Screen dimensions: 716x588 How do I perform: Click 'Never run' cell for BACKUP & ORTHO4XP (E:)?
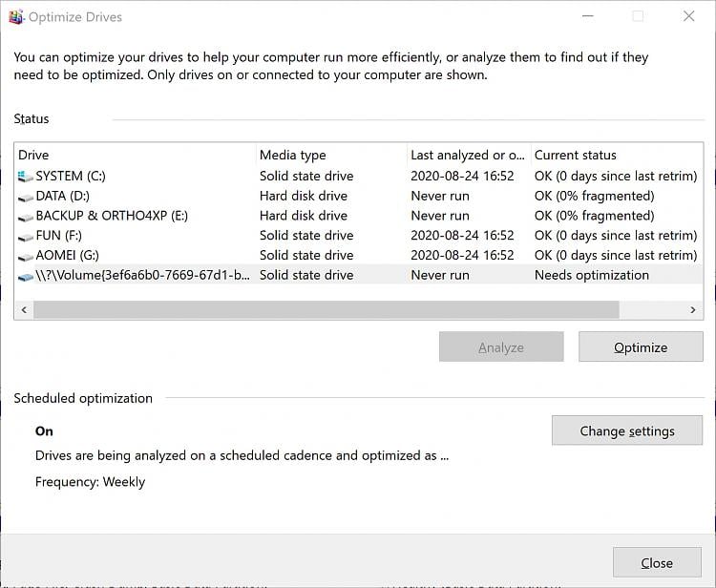[440, 216]
